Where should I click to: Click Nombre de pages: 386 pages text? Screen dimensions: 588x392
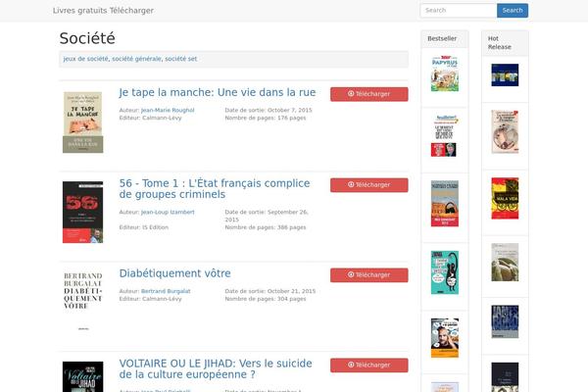pos(266,227)
